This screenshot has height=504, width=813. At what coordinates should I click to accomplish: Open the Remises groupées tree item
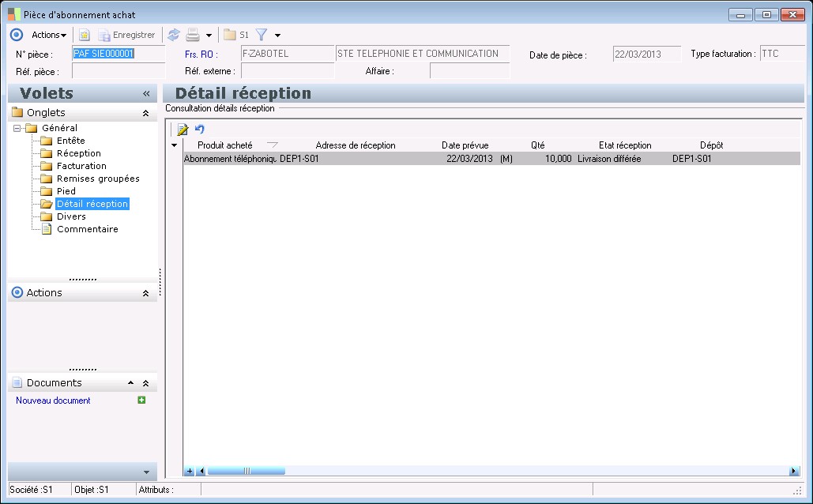coord(98,179)
